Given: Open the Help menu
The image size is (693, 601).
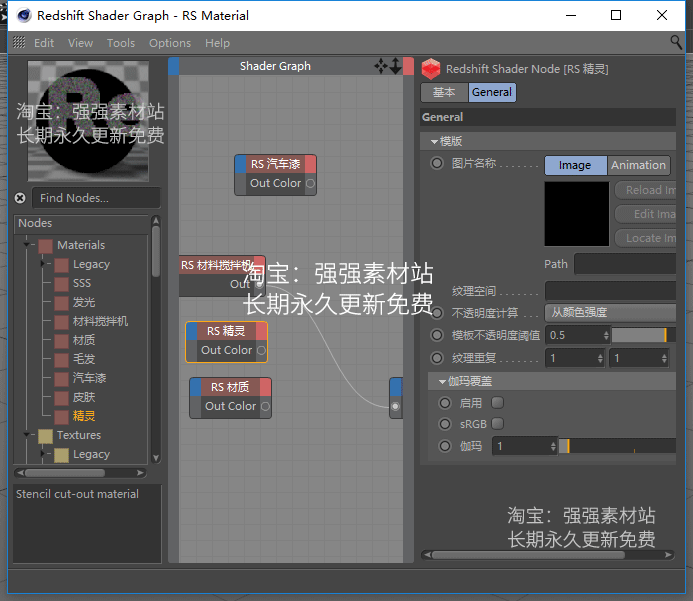Looking at the screenshot, I should 217,43.
